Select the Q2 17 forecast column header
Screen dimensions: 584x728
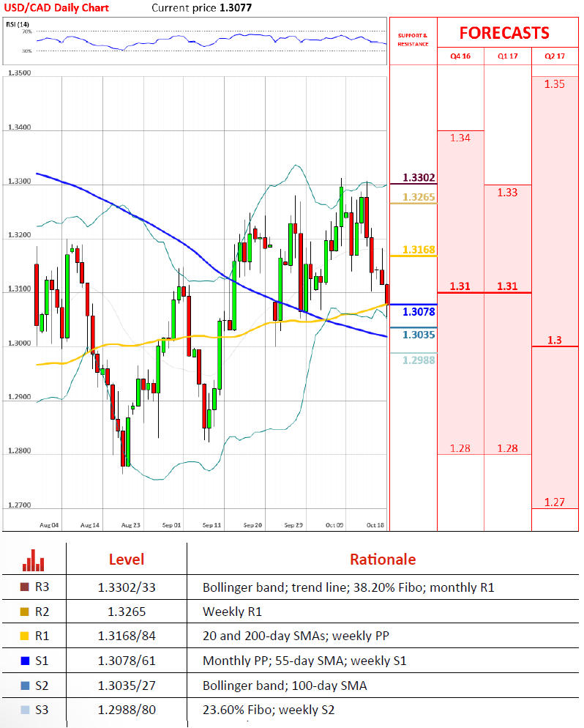[555, 56]
